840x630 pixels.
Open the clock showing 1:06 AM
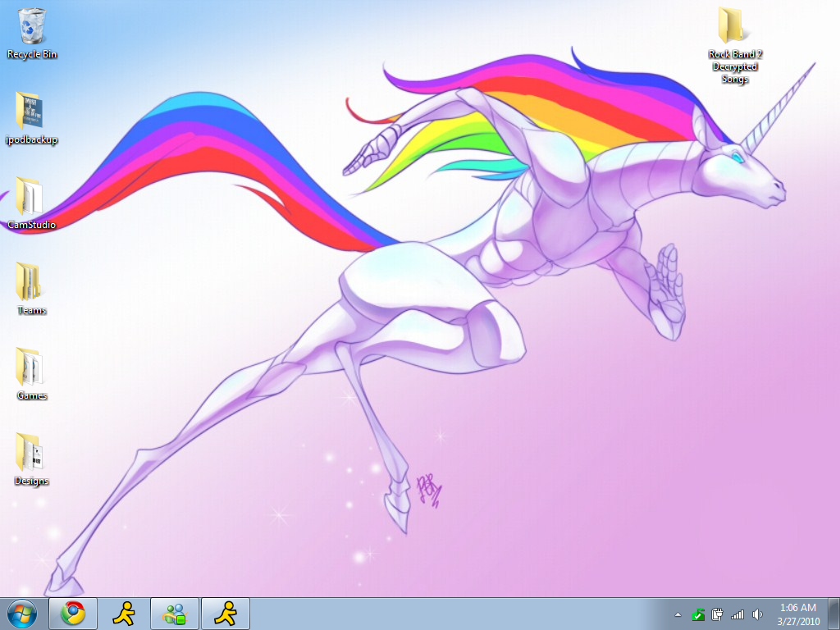click(798, 614)
